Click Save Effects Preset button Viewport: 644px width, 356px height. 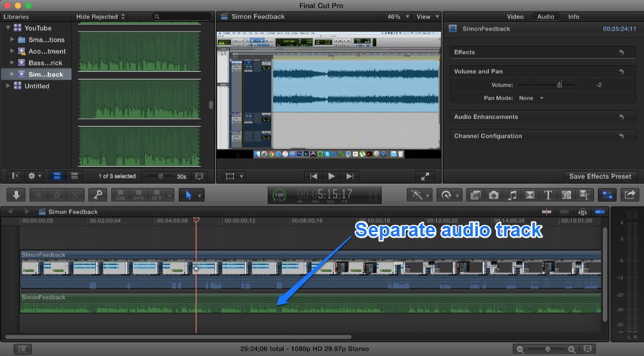pos(600,177)
